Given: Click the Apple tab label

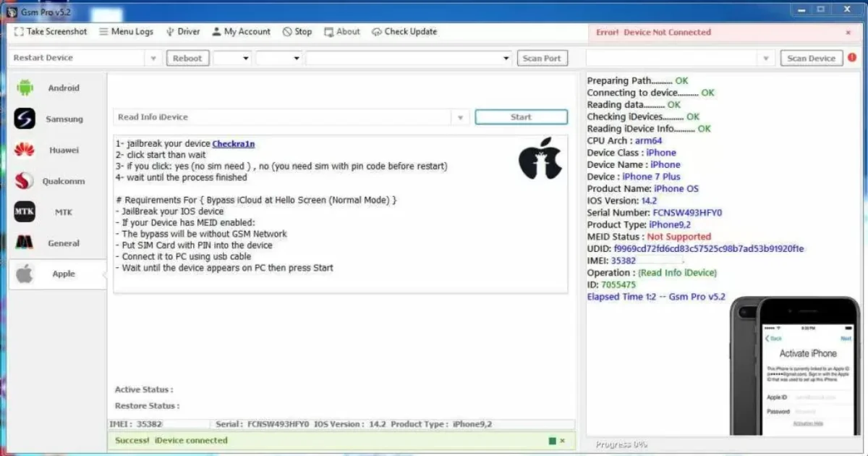Looking at the screenshot, I should (64, 274).
